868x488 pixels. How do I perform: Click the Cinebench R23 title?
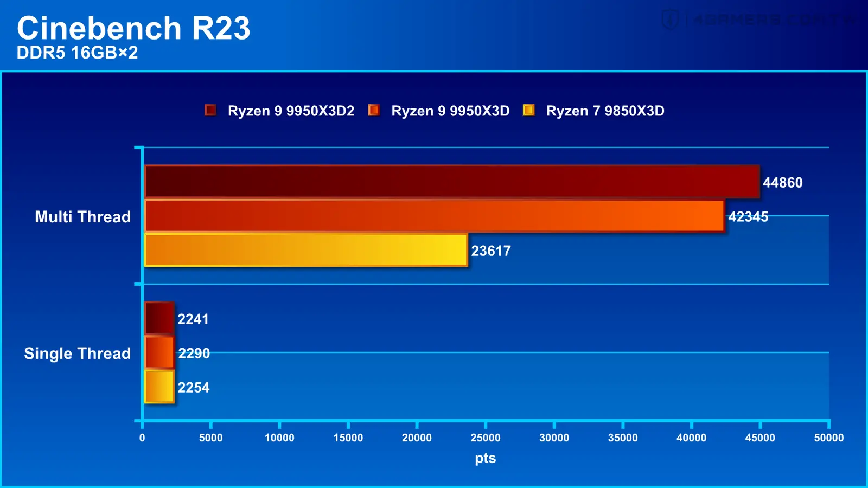tap(133, 28)
